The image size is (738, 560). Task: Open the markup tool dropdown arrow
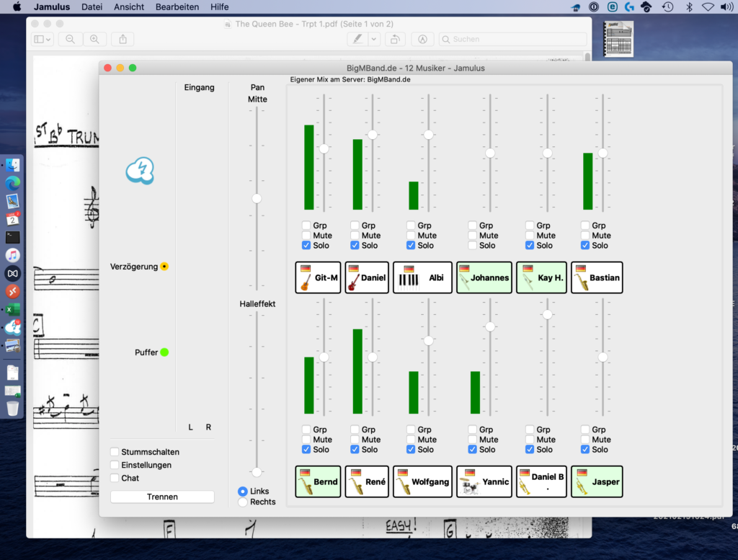pyautogui.click(x=374, y=39)
